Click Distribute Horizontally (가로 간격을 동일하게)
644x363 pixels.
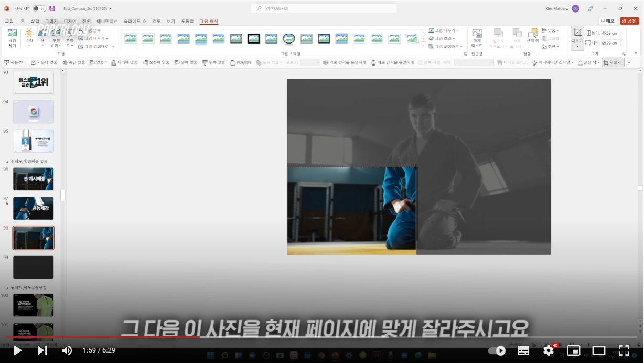tap(345, 62)
